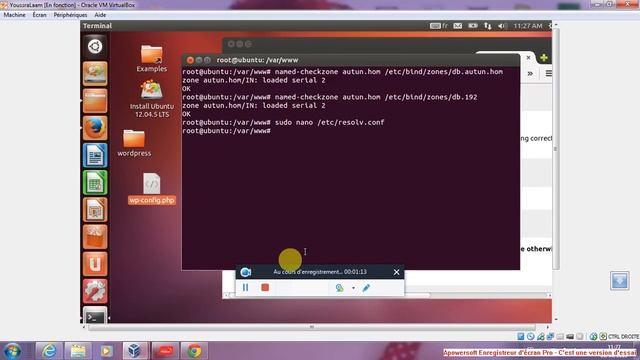This screenshot has height=360, width=640.
Task: Expand the recorder webcam dropdown arrow
Action: click(x=353, y=288)
